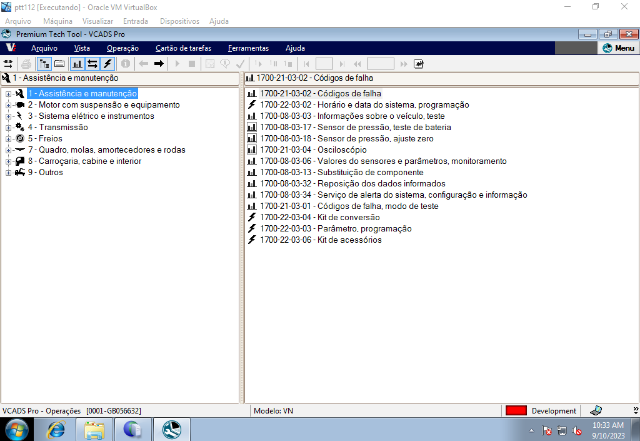Click the Outros tree icon
Screen dimensions: 640x441
coord(20,172)
